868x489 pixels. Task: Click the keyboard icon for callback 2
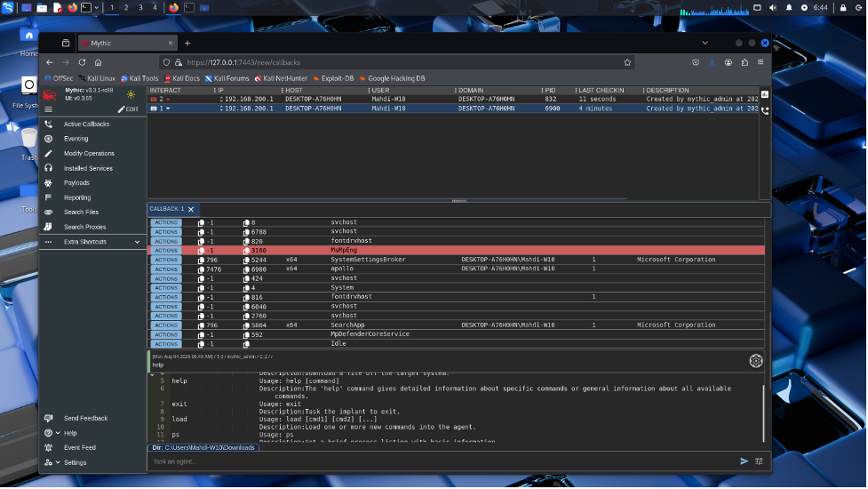154,100
